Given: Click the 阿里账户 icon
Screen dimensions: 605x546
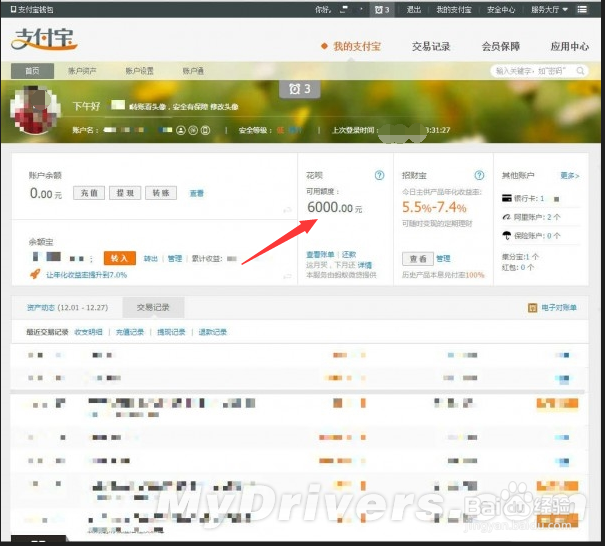Looking at the screenshot, I should coord(506,217).
